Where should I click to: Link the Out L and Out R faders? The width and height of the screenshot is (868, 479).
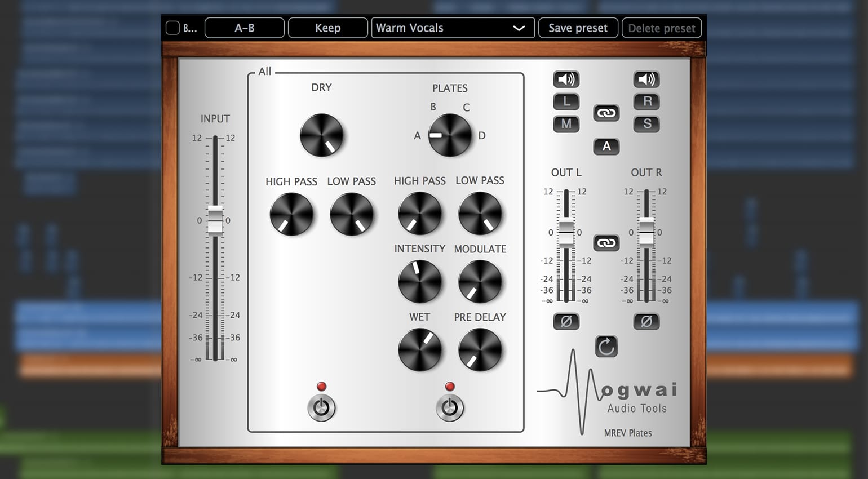(606, 242)
